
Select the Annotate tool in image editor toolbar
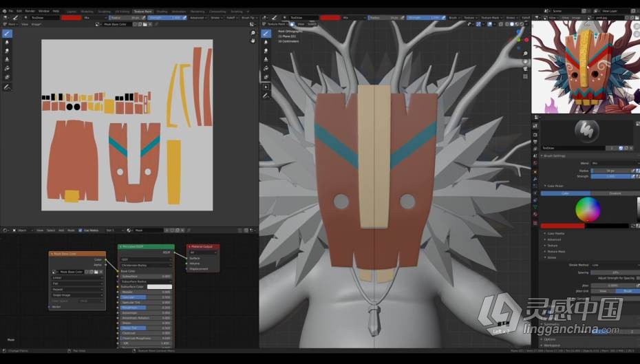click(x=7, y=87)
